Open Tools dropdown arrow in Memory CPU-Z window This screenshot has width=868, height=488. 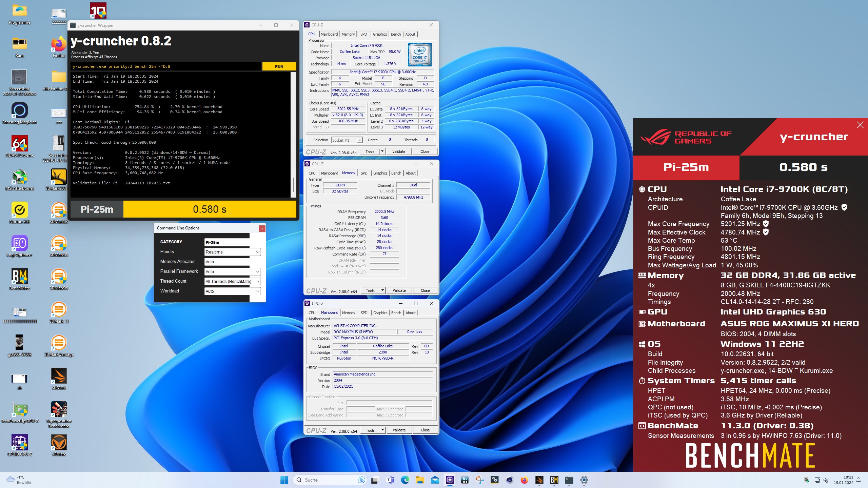382,290
